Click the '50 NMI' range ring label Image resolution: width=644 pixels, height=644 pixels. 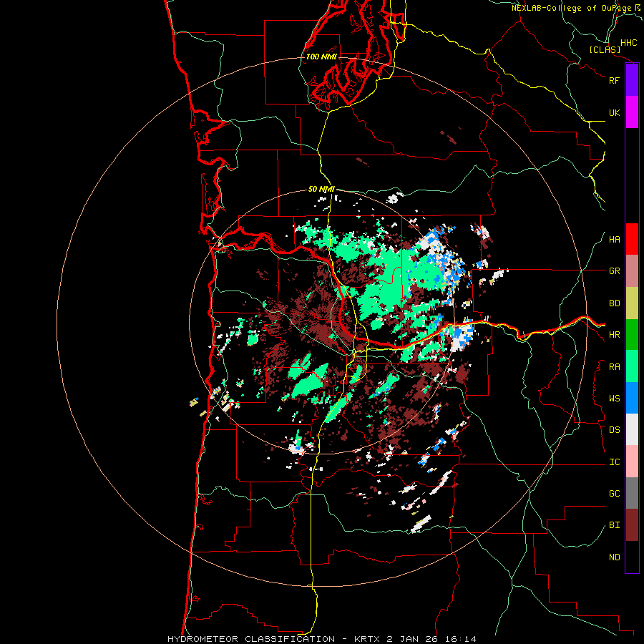click(321, 190)
